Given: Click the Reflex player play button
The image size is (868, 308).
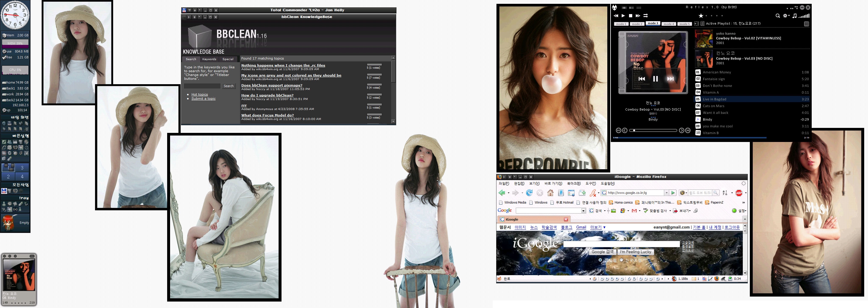Looking at the screenshot, I should click(x=623, y=16).
